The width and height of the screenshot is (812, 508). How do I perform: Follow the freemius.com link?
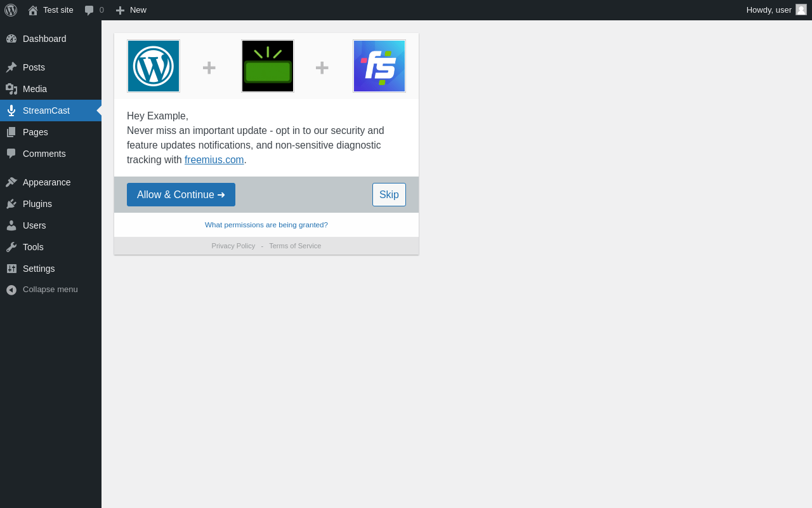[x=214, y=160]
